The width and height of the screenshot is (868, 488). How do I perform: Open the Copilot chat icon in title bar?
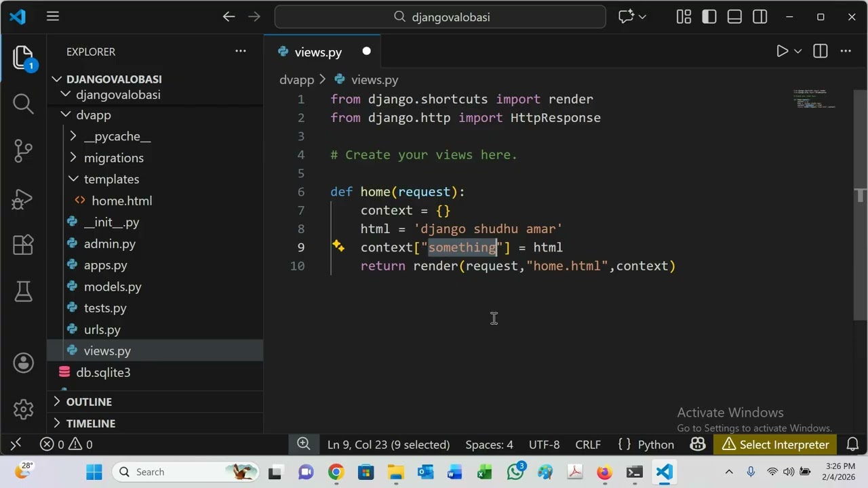point(626,17)
